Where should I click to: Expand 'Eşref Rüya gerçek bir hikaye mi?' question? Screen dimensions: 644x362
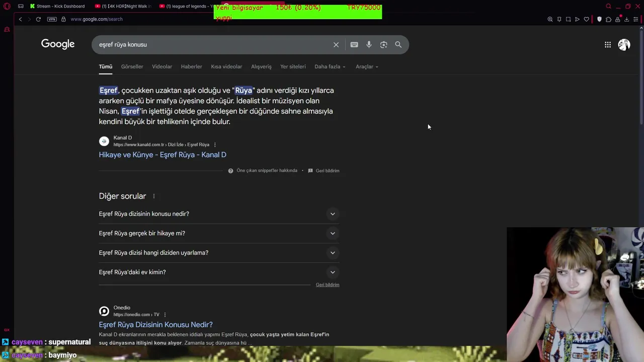point(219,233)
